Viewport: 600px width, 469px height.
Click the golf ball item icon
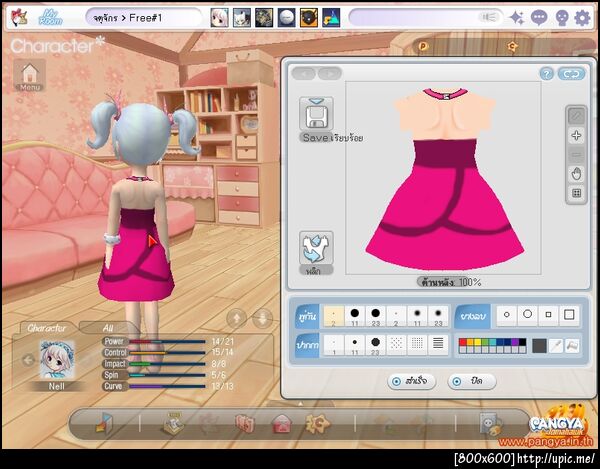(286, 18)
